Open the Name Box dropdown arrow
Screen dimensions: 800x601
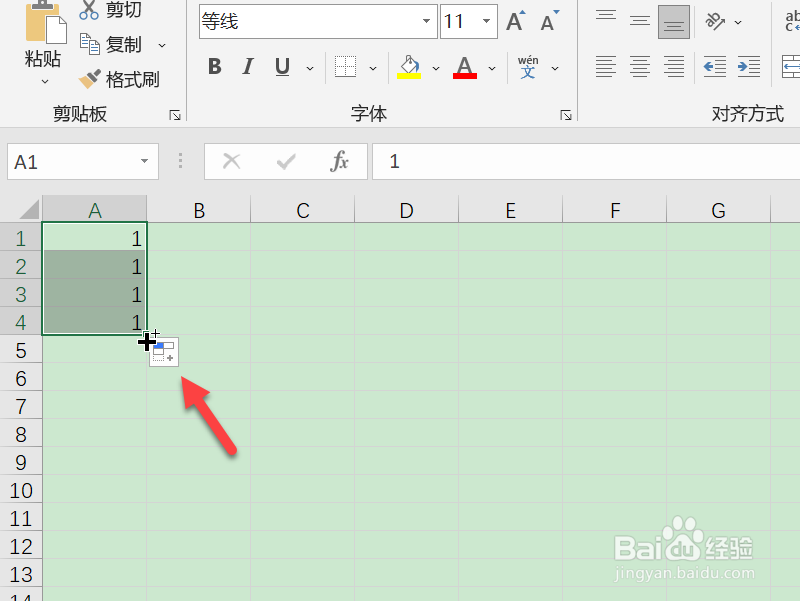(144, 162)
